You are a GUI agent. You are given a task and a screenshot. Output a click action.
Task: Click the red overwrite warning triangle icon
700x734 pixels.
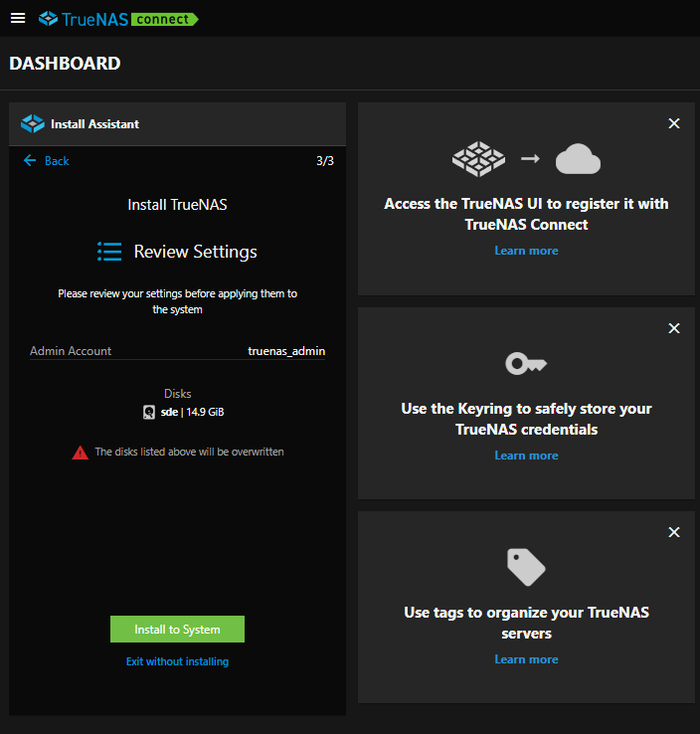tap(81, 453)
